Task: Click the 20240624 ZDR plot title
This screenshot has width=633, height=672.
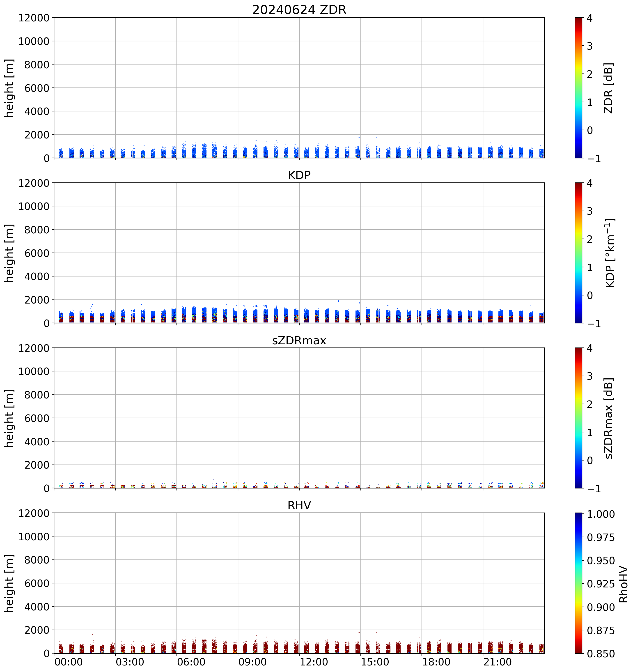Action: pos(299,10)
